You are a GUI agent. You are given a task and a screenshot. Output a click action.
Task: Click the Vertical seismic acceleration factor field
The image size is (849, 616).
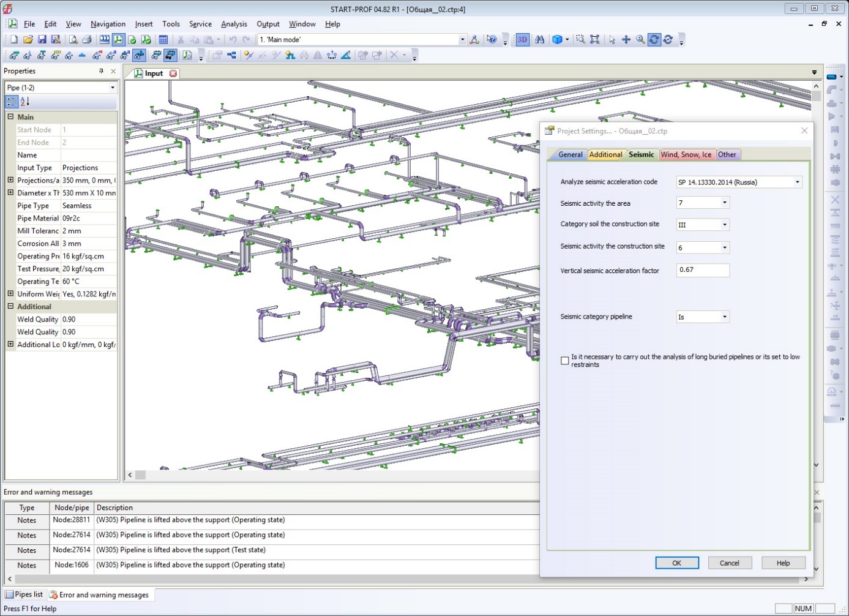(x=702, y=270)
